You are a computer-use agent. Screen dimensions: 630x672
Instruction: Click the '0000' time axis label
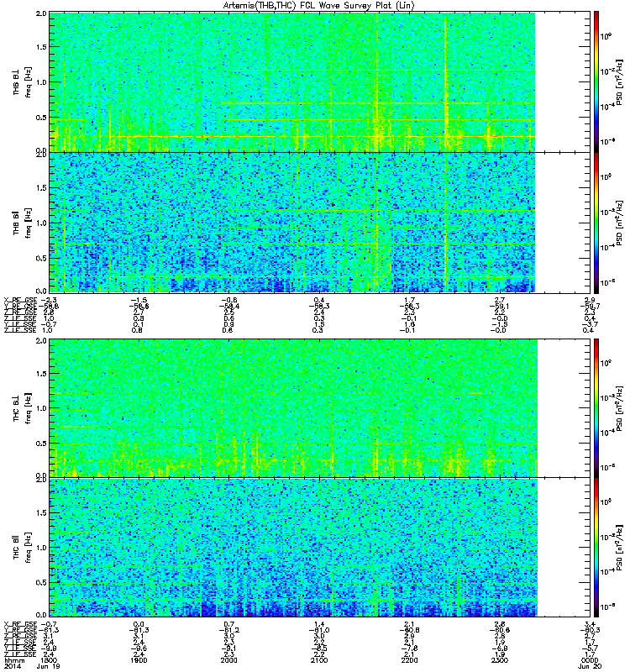pyautogui.click(x=591, y=660)
